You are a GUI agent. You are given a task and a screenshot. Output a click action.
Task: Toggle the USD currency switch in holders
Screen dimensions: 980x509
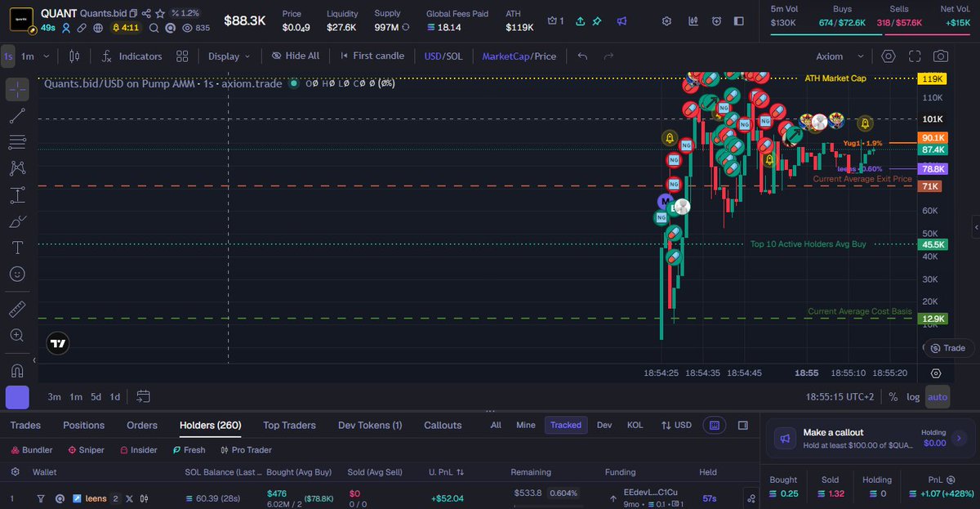[x=676, y=425]
